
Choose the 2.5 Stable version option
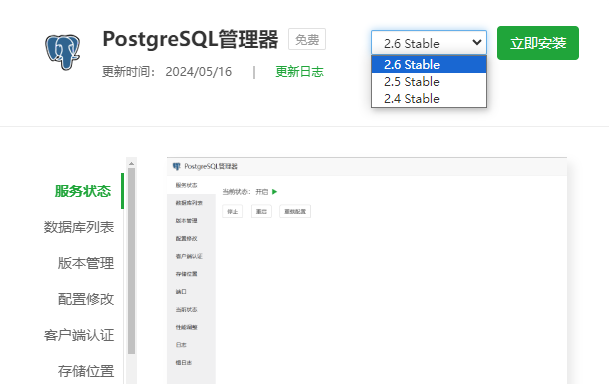coord(429,82)
